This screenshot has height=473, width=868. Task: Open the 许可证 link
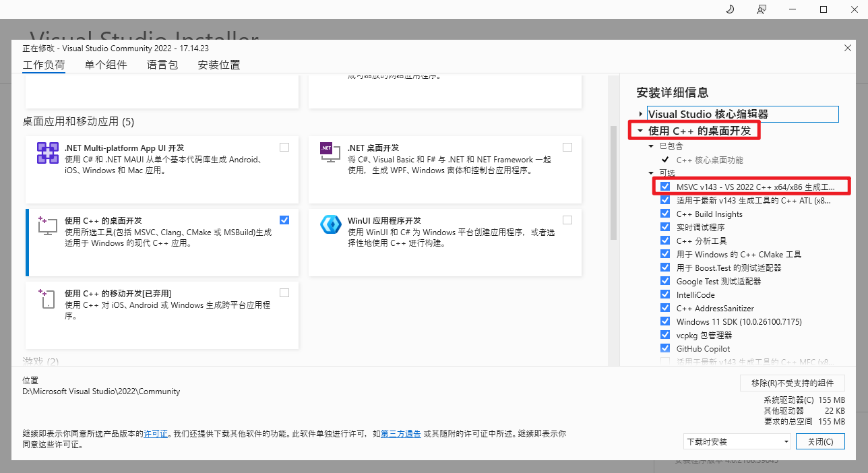[156, 434]
